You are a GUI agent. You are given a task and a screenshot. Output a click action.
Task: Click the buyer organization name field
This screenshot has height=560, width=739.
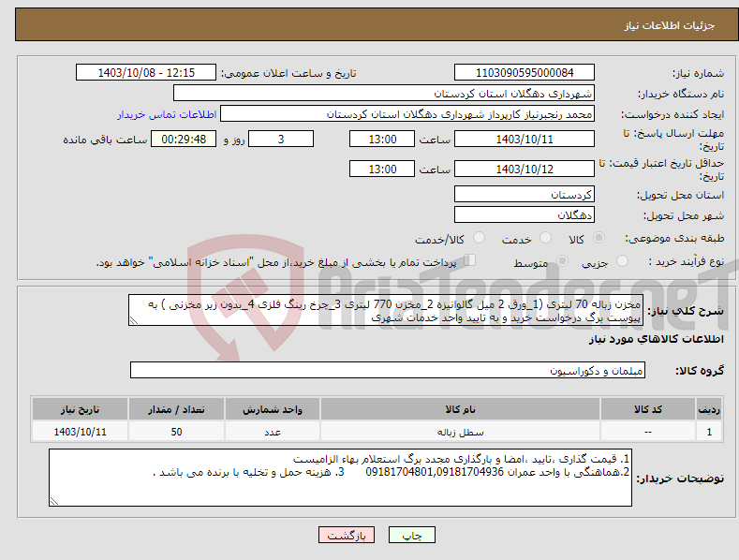(x=384, y=94)
